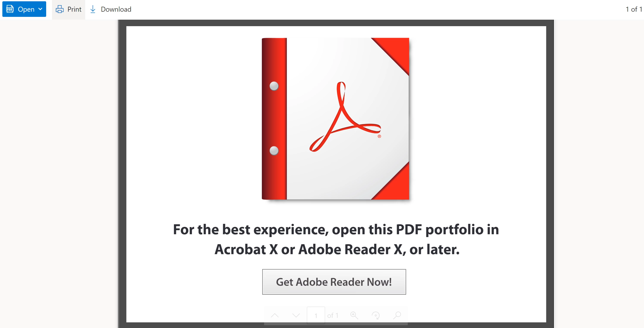Click the printer icon in the toolbar
Screen dimensions: 644x328
(x=60, y=9)
